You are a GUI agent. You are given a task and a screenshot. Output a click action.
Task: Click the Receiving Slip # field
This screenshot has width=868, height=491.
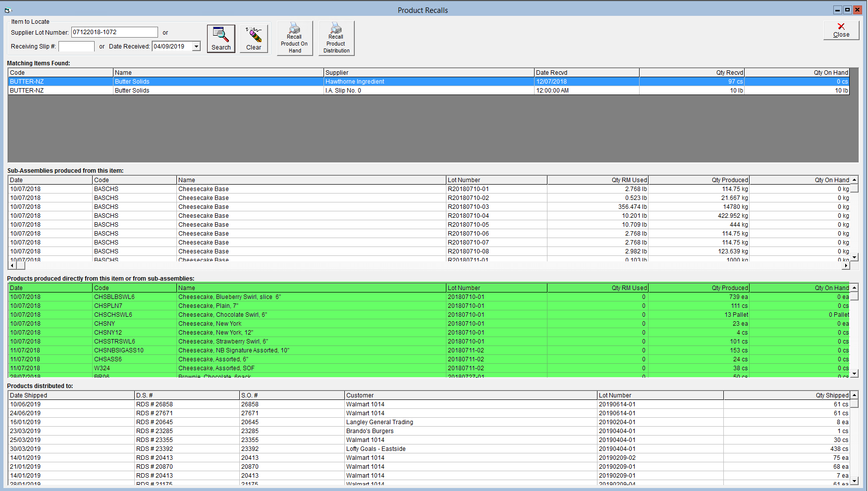(x=76, y=47)
